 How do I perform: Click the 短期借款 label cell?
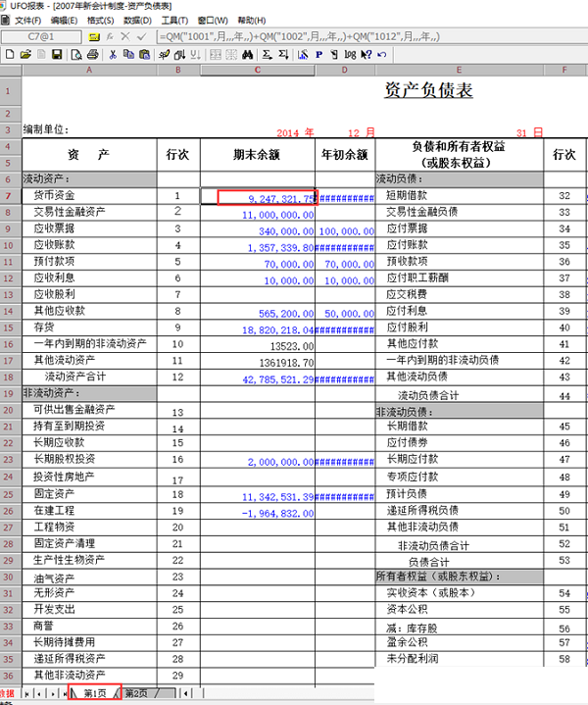[x=459, y=196]
